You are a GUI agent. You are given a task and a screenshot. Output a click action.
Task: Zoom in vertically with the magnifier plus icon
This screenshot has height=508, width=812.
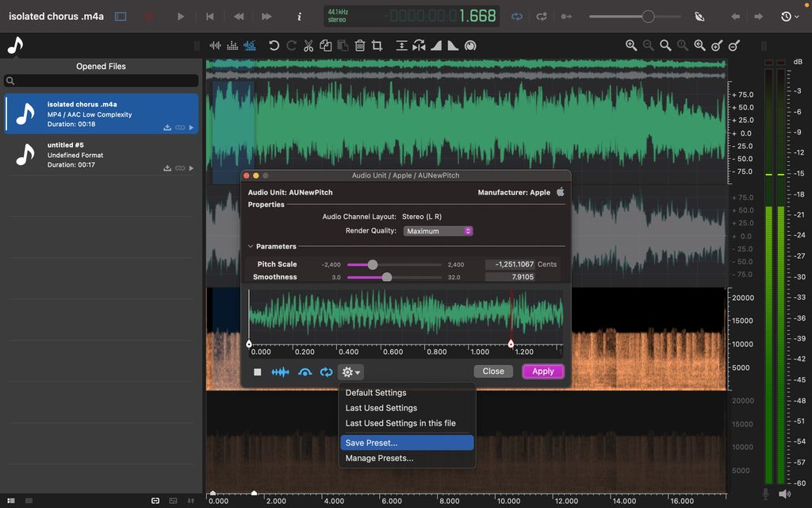(715, 45)
